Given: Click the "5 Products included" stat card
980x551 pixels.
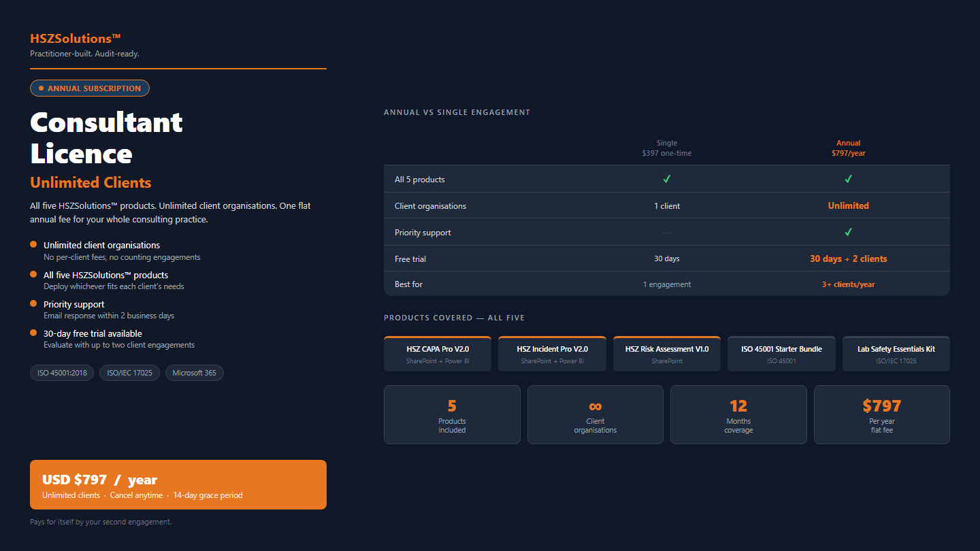Looking at the screenshot, I should point(452,415).
